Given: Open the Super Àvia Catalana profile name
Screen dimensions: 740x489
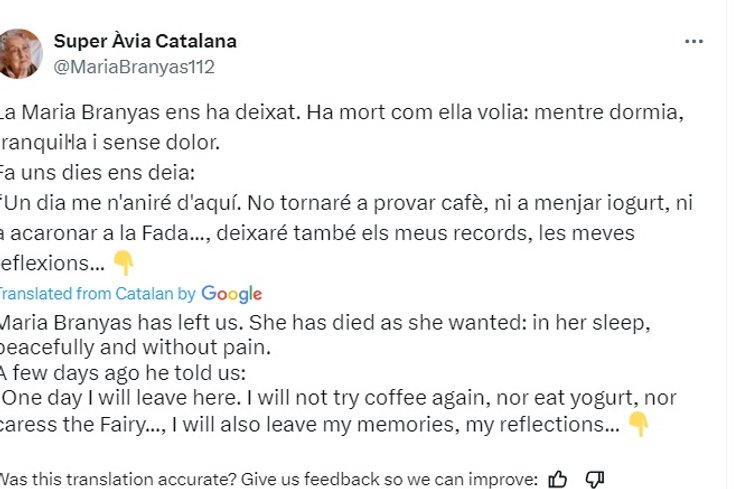Looking at the screenshot, I should [x=145, y=42].
